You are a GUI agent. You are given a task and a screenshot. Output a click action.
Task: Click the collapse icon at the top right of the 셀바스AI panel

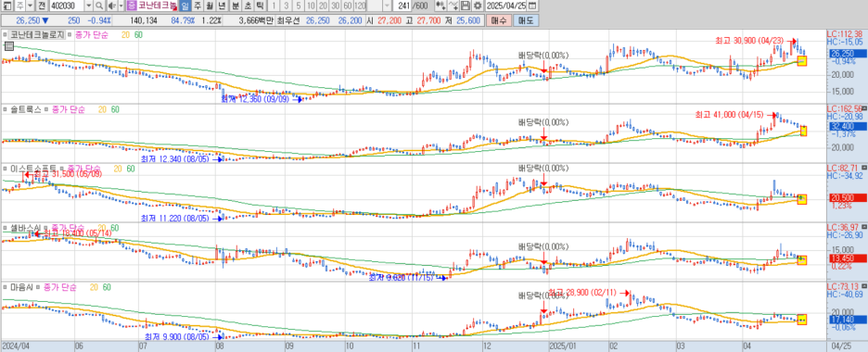pyautogui.click(x=864, y=226)
